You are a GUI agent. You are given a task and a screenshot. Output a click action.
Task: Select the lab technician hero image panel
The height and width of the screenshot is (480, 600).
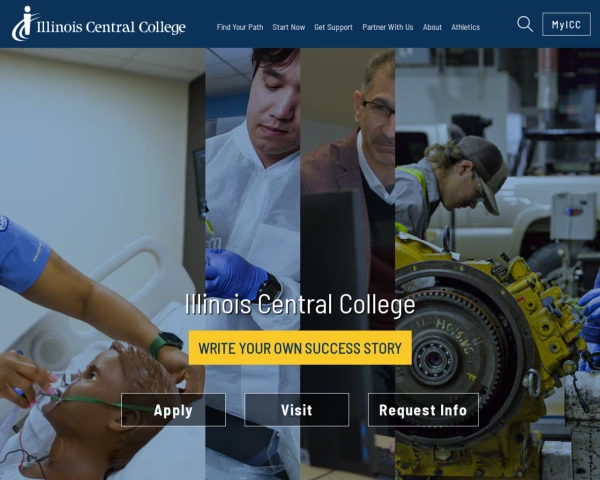point(253,264)
